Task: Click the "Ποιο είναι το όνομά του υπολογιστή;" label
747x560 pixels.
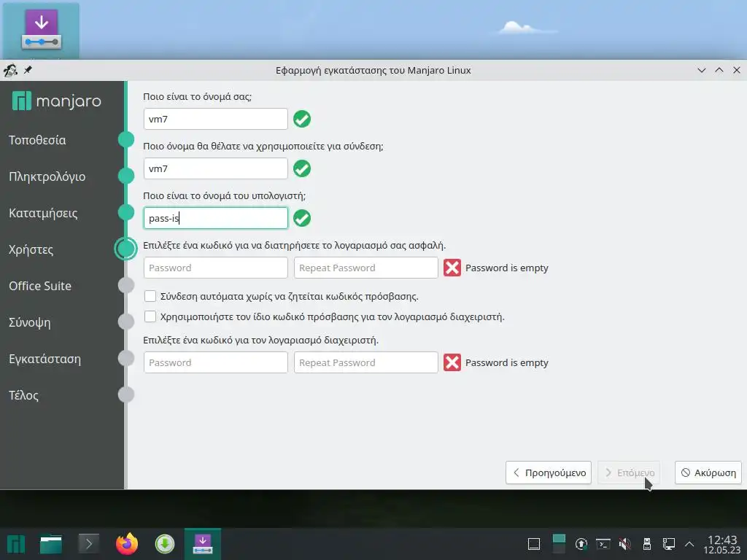Action: pyautogui.click(x=225, y=195)
